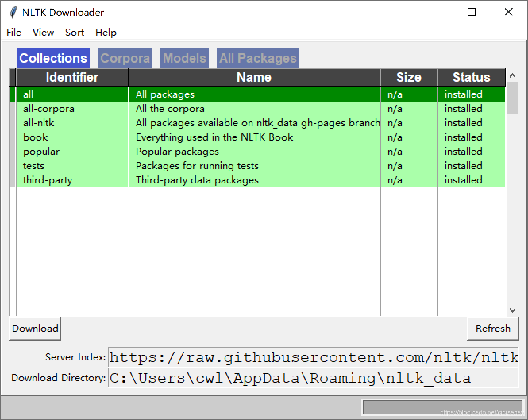Click the progress bar at bottom

coord(443,407)
